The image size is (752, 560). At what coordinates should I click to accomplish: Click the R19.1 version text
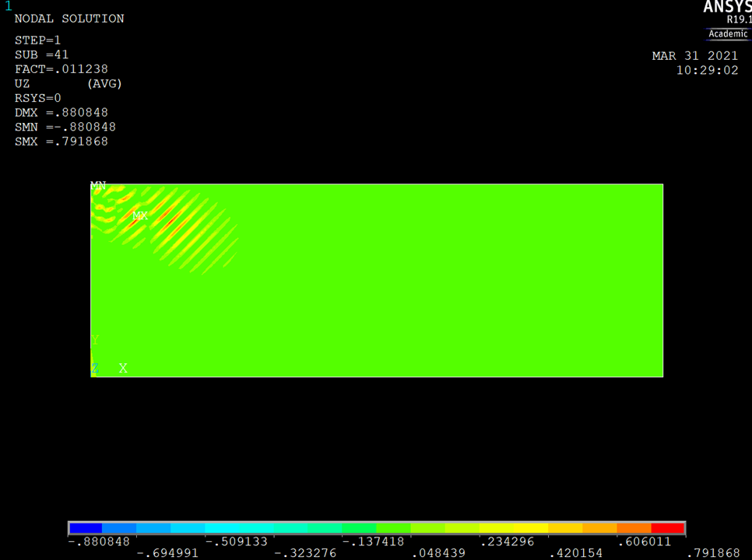coord(739,19)
